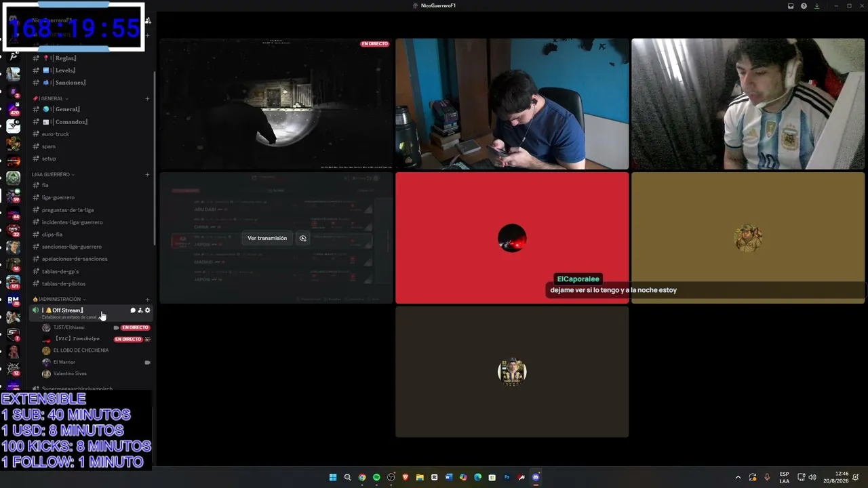868x488 pixels.
Task: Collapse the LIGA GUERRERO category
Action: (x=53, y=174)
